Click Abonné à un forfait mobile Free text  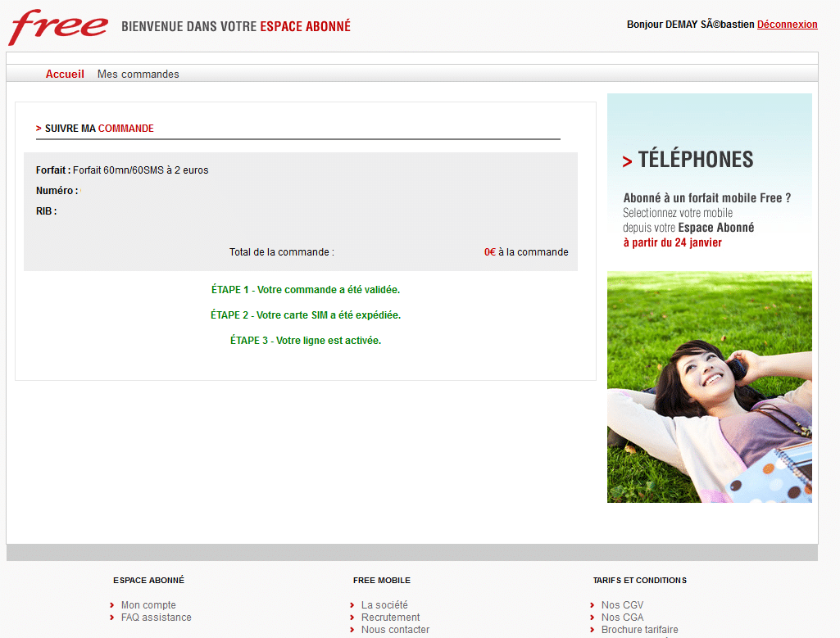coord(706,198)
